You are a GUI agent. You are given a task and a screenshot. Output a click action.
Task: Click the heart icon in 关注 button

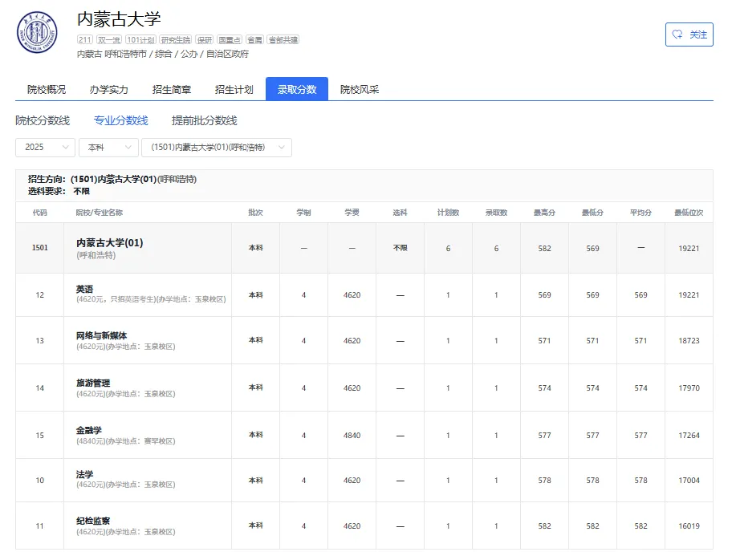point(677,34)
